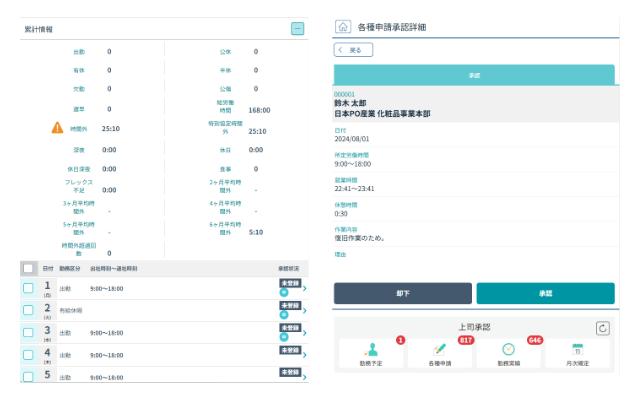Click the orange overtime warning triangle

(x=57, y=128)
